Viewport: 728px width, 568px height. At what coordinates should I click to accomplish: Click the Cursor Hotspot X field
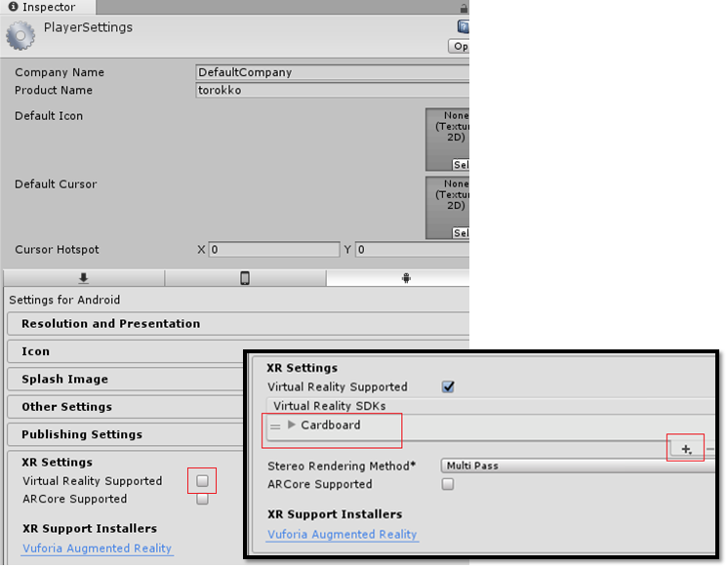(273, 250)
